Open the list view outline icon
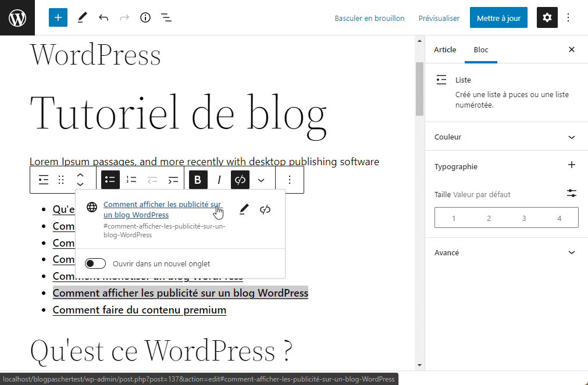Screen dimensions: 588x385 click(166, 17)
